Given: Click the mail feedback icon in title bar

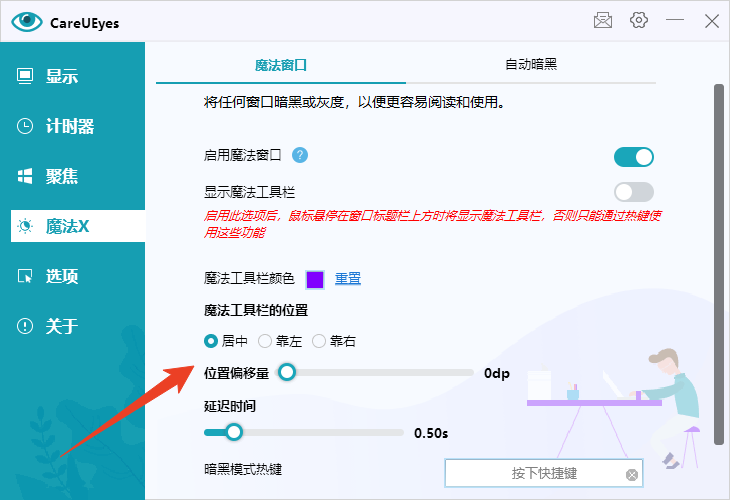Looking at the screenshot, I should (x=602, y=20).
